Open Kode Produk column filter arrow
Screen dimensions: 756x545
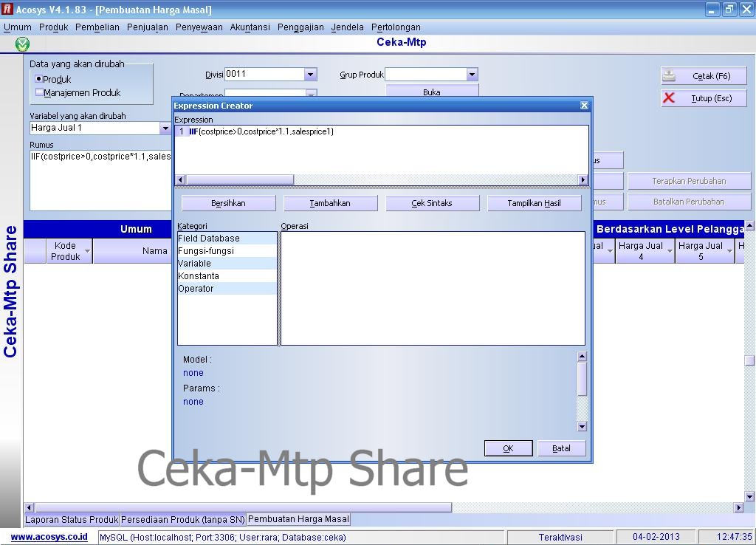coord(87,251)
